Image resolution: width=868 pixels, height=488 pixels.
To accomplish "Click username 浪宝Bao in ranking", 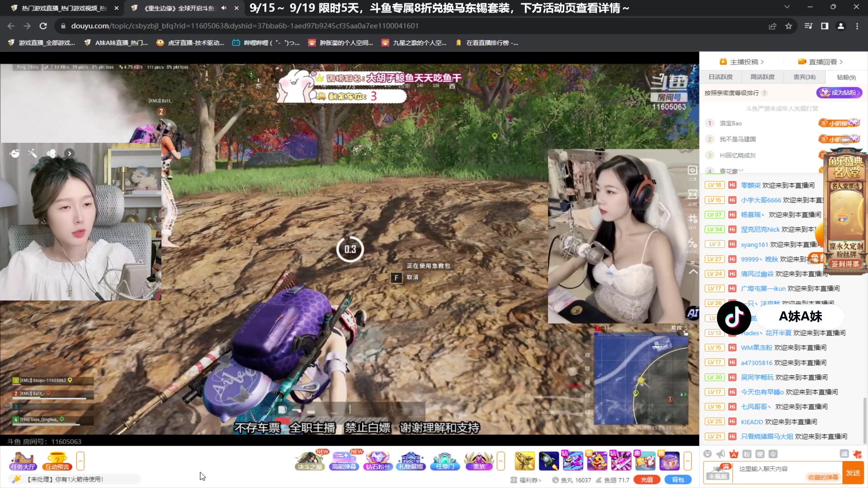I will [x=731, y=123].
